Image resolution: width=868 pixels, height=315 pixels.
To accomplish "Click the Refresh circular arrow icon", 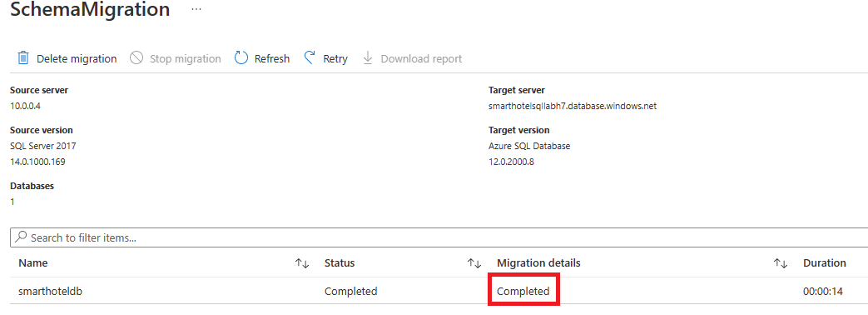I will [241, 58].
